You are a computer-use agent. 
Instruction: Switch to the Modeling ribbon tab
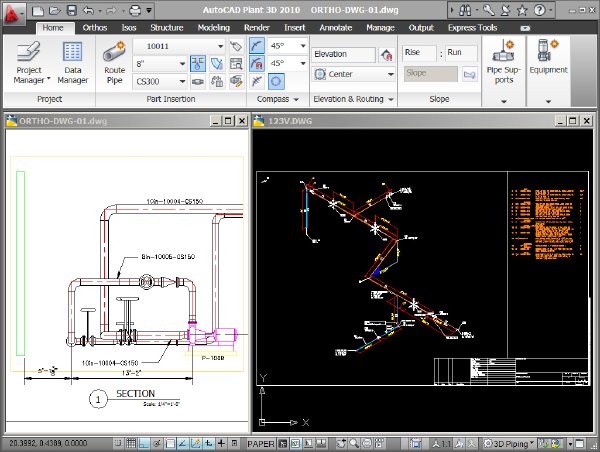point(214,28)
